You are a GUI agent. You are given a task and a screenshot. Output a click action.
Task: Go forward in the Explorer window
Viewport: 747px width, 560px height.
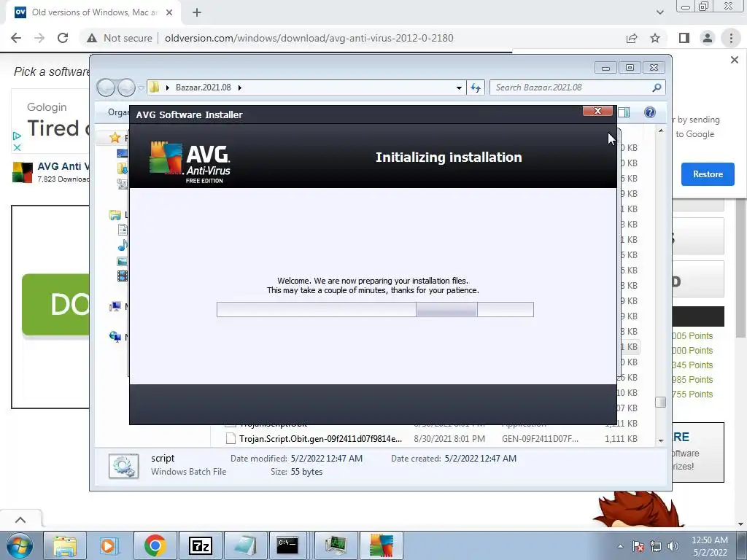point(126,87)
